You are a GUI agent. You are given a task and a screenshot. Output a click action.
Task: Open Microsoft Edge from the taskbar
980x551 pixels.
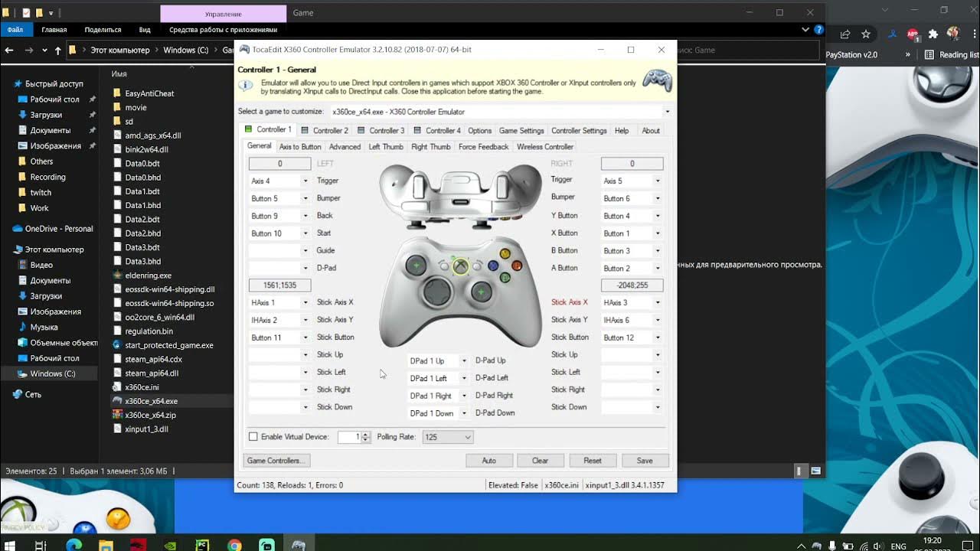click(x=73, y=546)
